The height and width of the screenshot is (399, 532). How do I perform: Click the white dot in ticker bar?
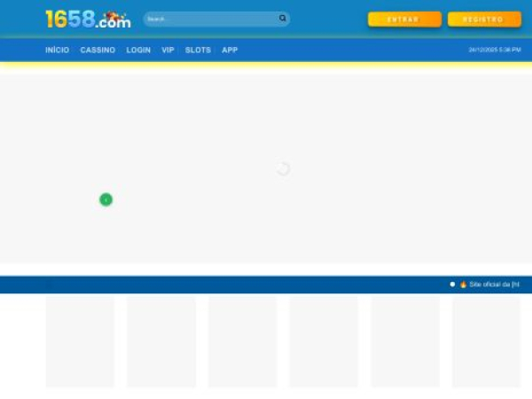(452, 285)
